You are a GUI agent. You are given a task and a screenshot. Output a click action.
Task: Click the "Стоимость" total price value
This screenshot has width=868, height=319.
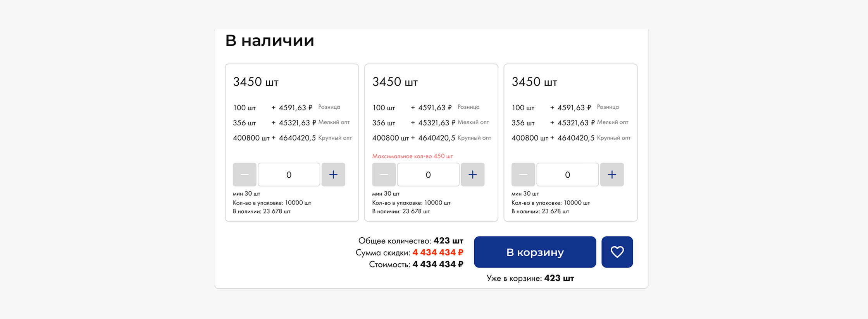pyautogui.click(x=438, y=264)
